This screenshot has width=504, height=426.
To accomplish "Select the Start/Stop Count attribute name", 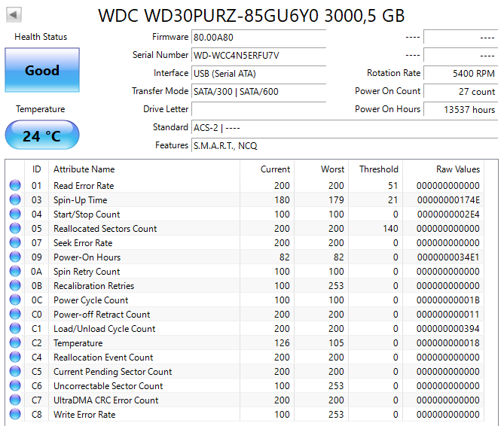I will click(87, 214).
